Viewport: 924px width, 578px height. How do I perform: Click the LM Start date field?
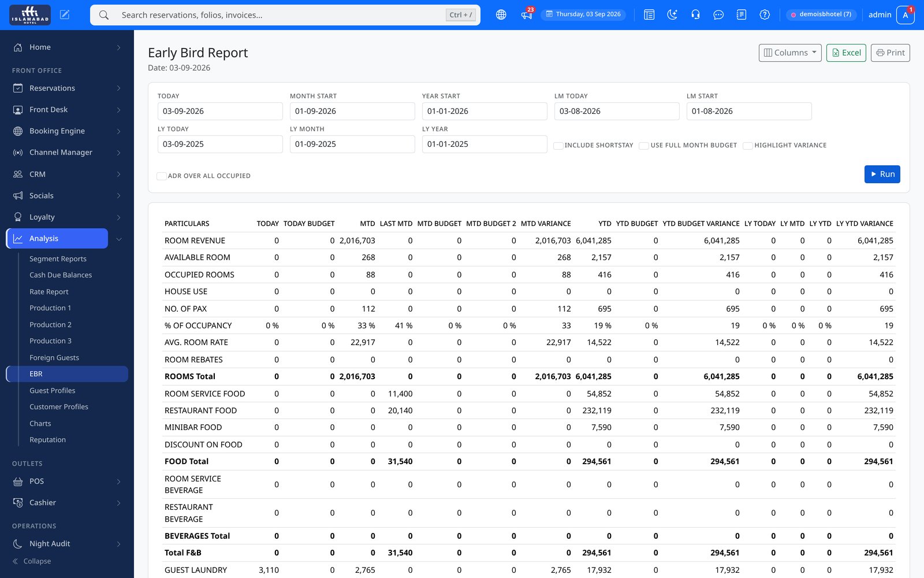coord(749,111)
